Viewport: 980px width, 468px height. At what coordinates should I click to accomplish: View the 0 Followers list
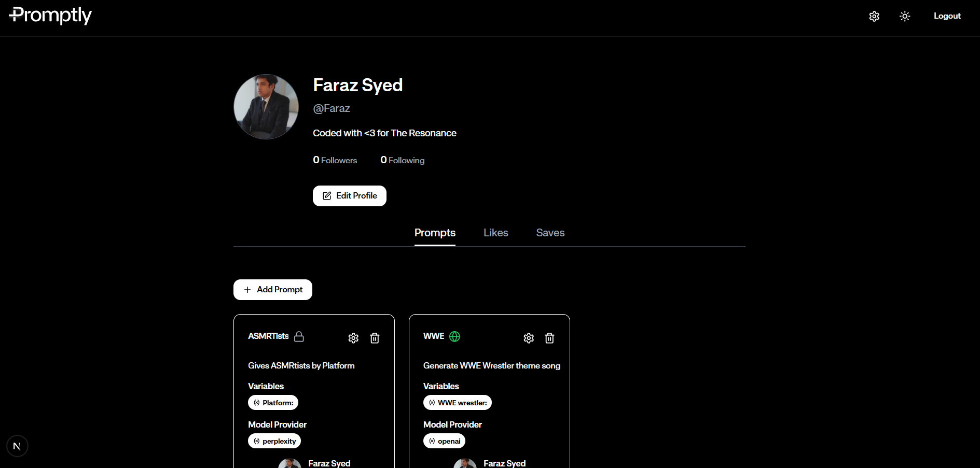335,160
